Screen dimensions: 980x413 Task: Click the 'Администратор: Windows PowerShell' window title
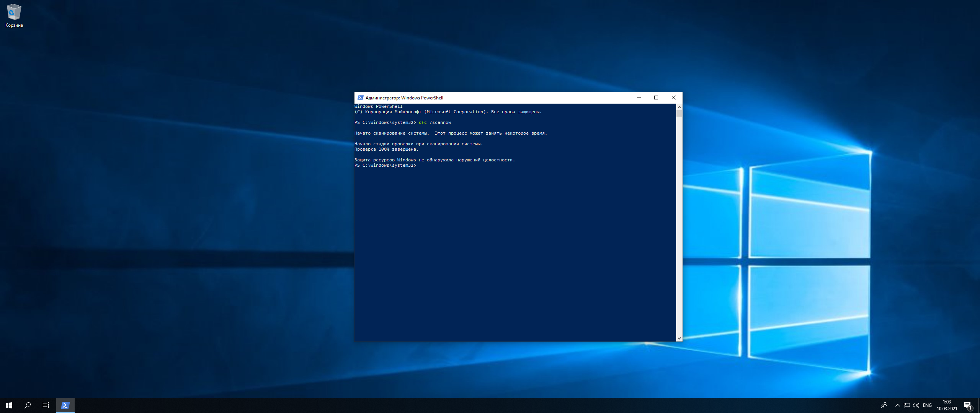click(404, 98)
